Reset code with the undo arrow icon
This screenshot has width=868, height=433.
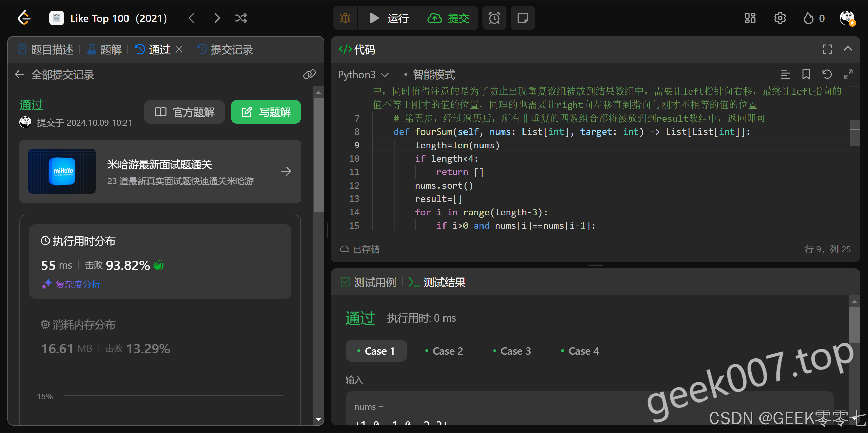[x=827, y=74]
